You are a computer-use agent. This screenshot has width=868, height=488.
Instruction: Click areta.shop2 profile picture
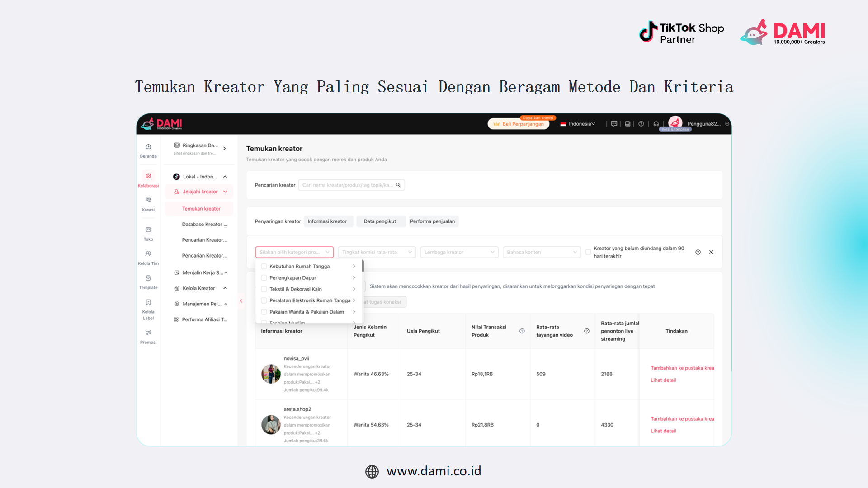click(271, 425)
